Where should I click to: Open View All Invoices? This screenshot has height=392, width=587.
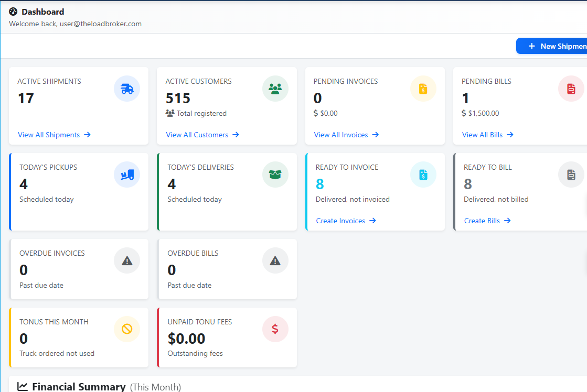pyautogui.click(x=342, y=135)
